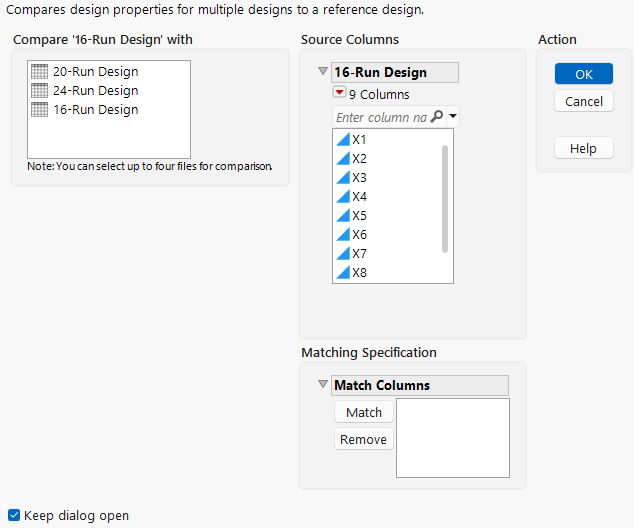
Task: Click the 24-Run Design table icon
Action: click(x=40, y=91)
